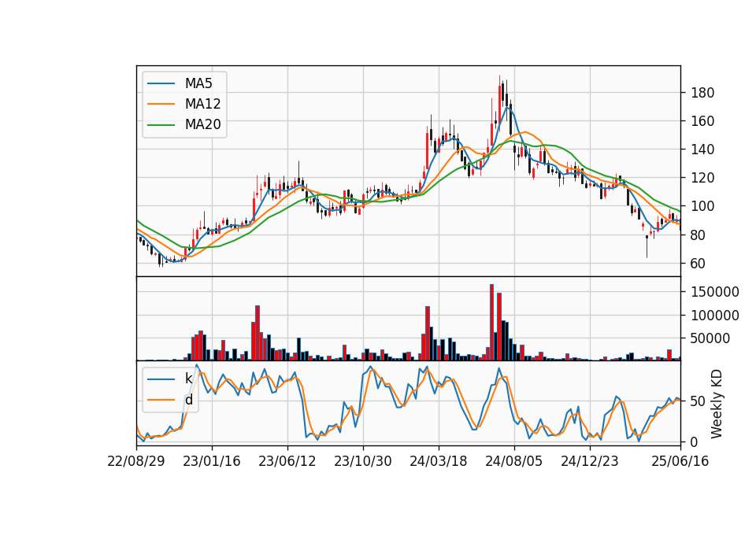Click the 80 price axis label
Viewport: 756px width, 543px height.
(699, 235)
